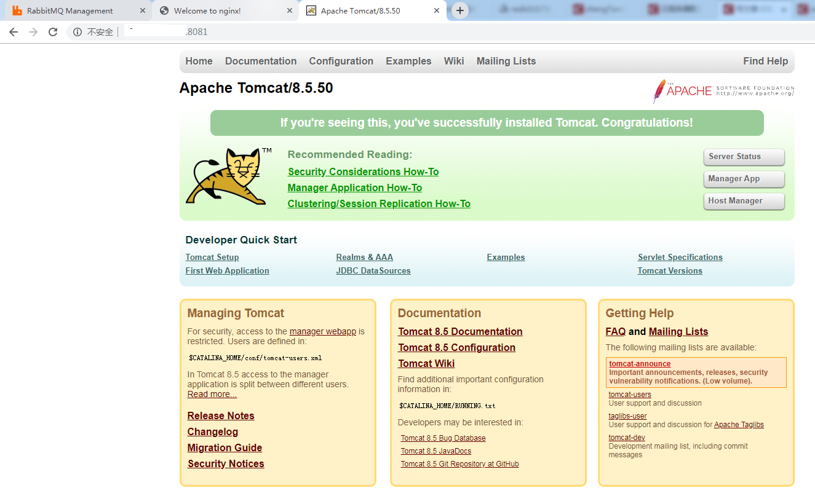Click the manager webapp link

[323, 331]
